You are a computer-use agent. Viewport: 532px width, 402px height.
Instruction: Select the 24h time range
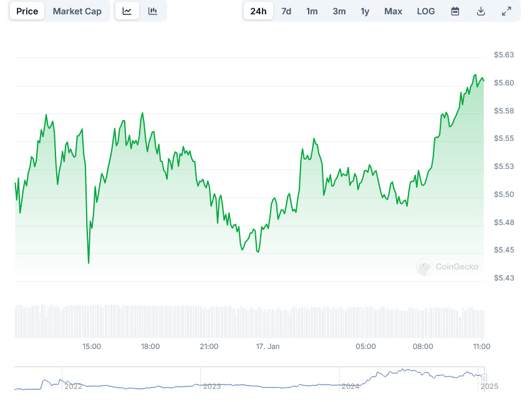(258, 11)
